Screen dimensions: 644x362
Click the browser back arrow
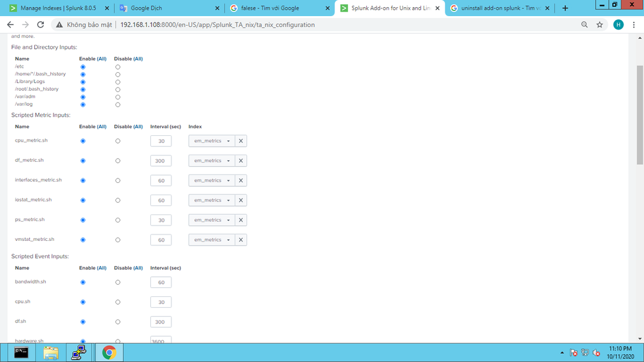tap(10, 24)
